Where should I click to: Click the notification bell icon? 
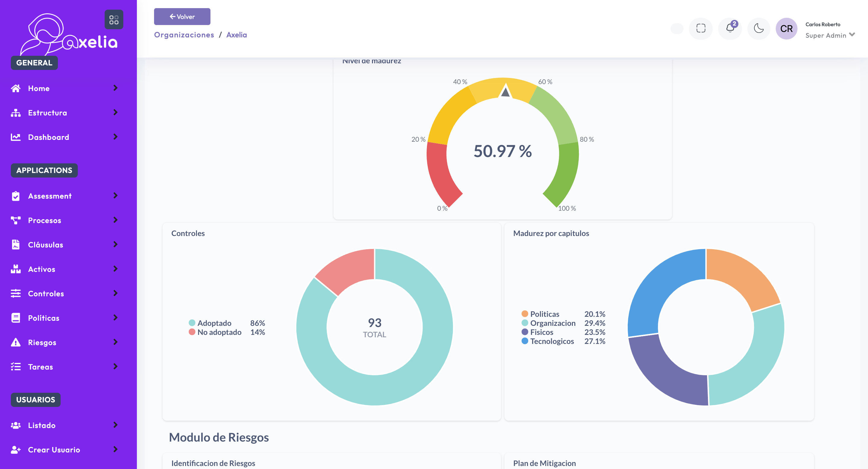(730, 28)
